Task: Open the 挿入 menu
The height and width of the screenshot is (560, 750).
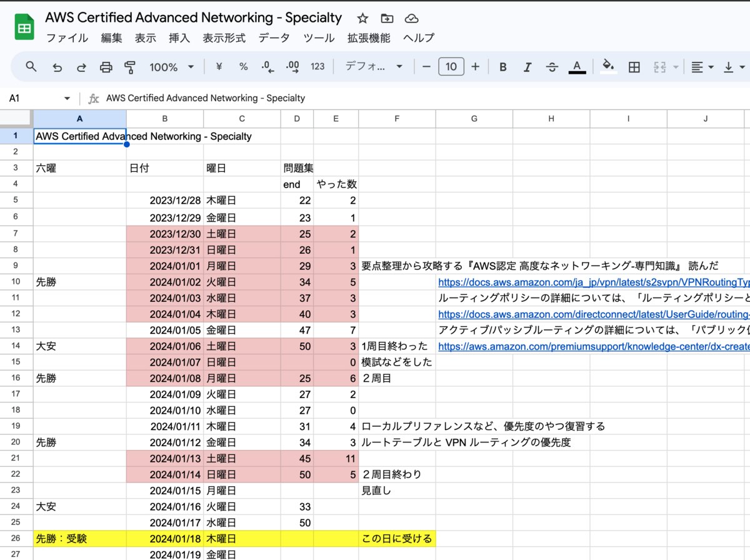Action: [x=179, y=37]
